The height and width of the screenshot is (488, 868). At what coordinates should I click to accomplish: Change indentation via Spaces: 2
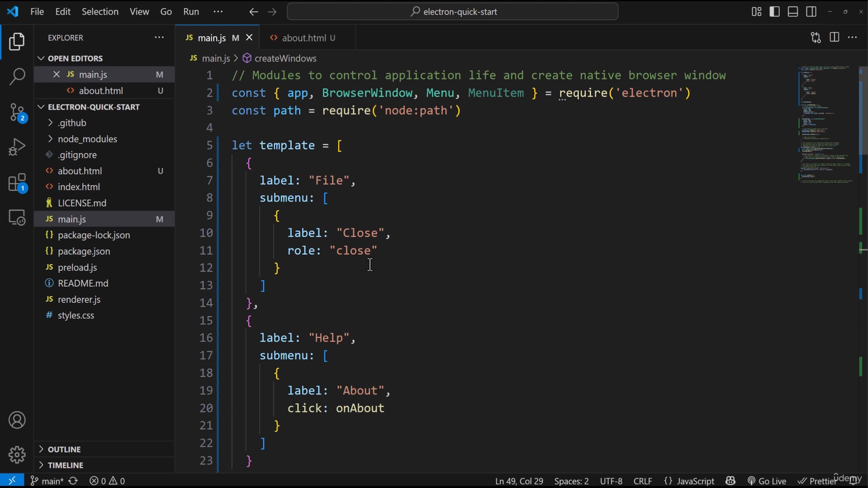571,481
